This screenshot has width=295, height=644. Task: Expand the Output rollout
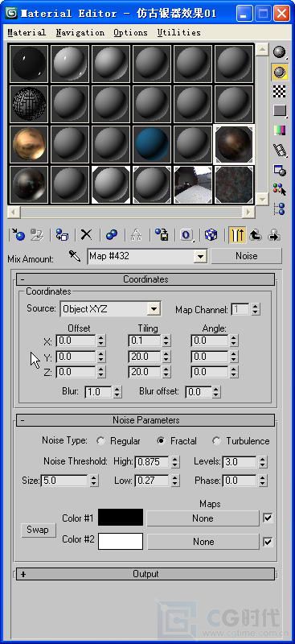145,574
